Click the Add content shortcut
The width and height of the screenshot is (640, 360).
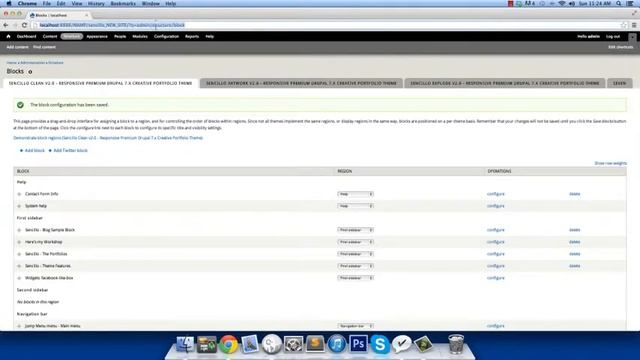point(18,47)
